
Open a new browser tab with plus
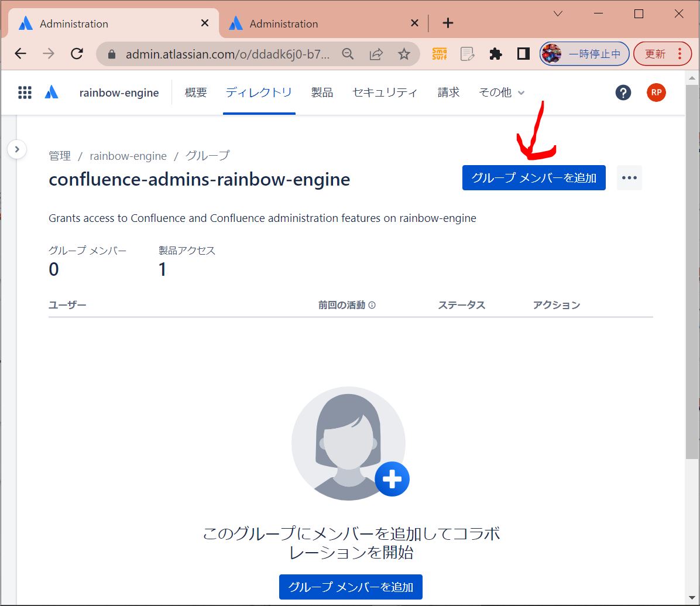[448, 23]
